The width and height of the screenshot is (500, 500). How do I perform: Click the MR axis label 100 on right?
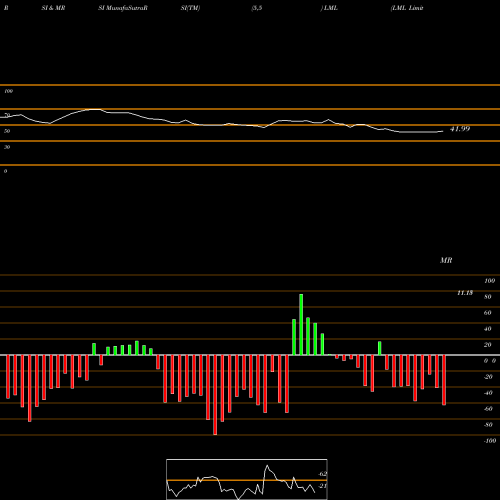click(489, 281)
